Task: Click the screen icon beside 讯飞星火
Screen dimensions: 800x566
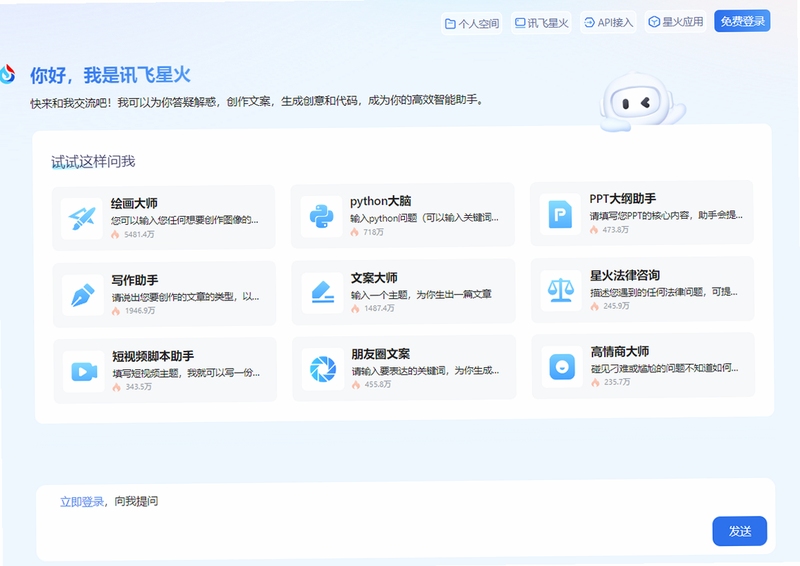Action: [520, 23]
